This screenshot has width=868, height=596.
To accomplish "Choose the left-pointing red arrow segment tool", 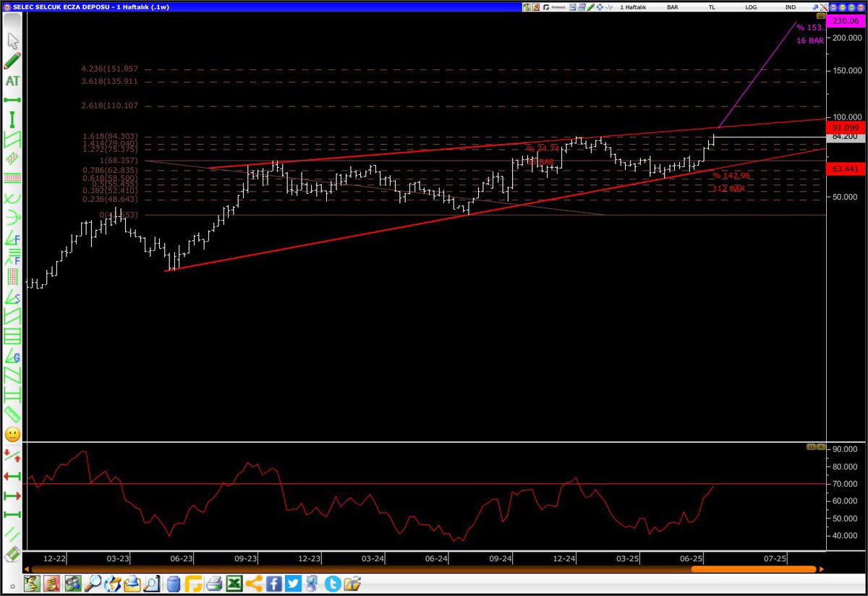I will click(x=12, y=476).
